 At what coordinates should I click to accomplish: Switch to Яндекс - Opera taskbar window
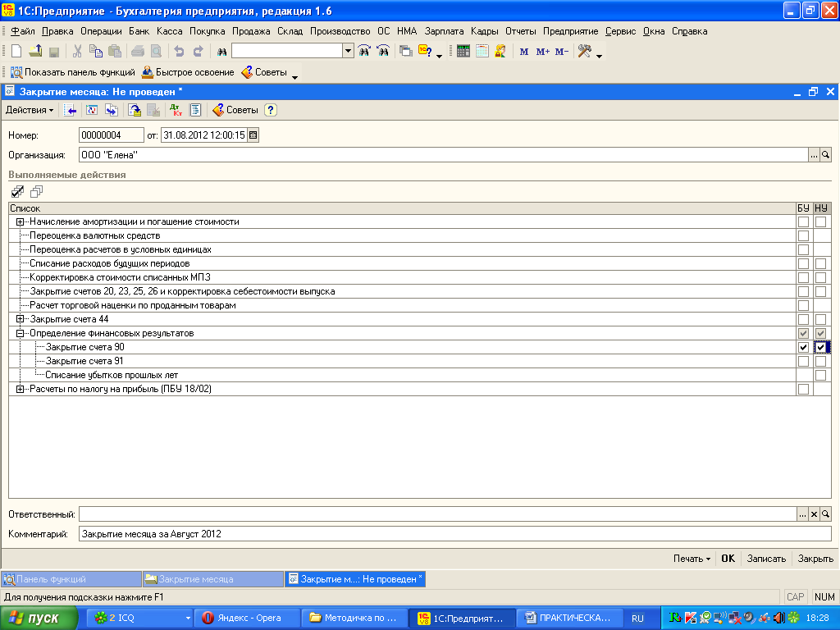pyautogui.click(x=246, y=618)
